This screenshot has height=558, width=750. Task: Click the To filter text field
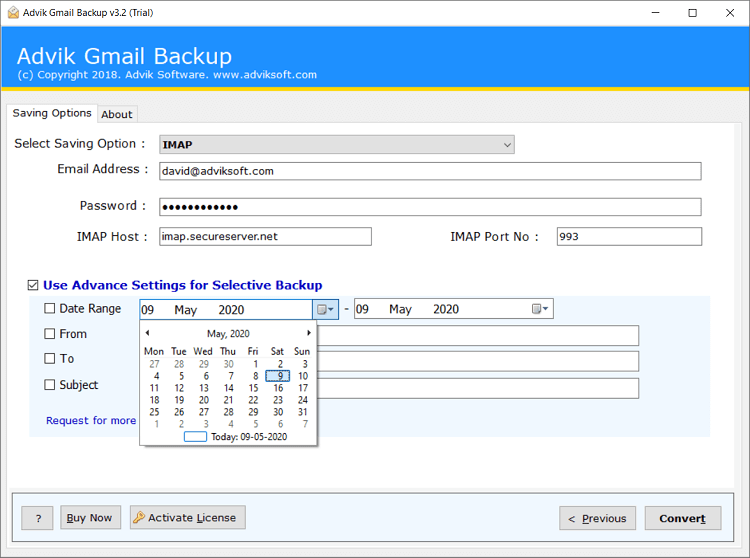(478, 361)
